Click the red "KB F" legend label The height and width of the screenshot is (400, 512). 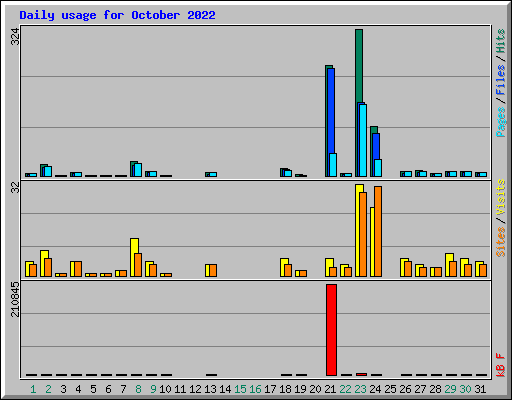point(501,365)
